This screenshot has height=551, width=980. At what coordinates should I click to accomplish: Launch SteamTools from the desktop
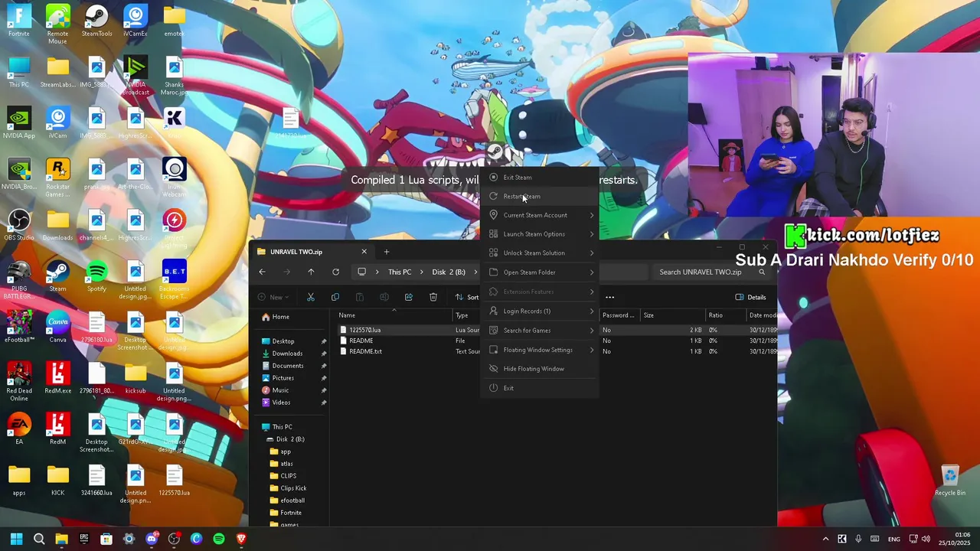[x=96, y=21]
